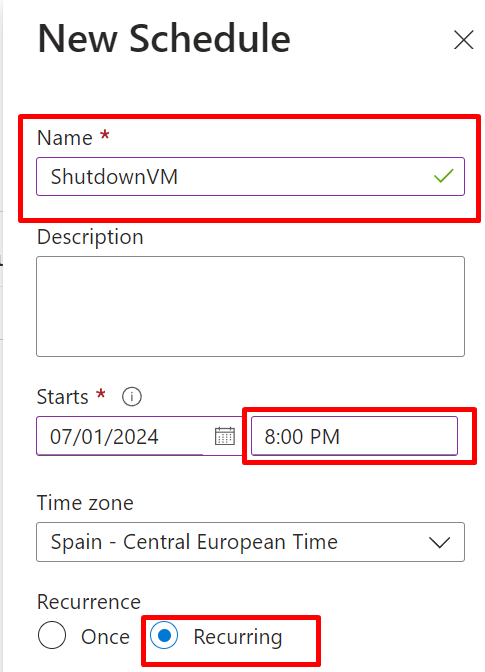Edit the 8:00 PM start time field
This screenshot has width=485, height=672.
point(354,436)
